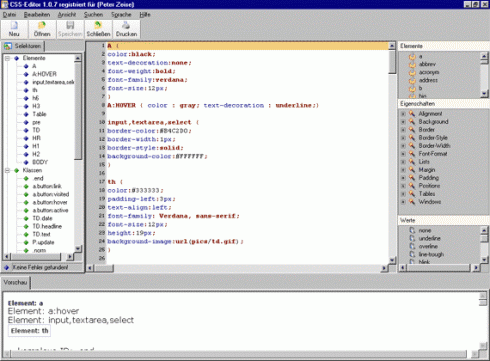Image resolution: width=490 pixels, height=361 pixels.
Task: Select the a.button:link class
Action: pos(47,186)
